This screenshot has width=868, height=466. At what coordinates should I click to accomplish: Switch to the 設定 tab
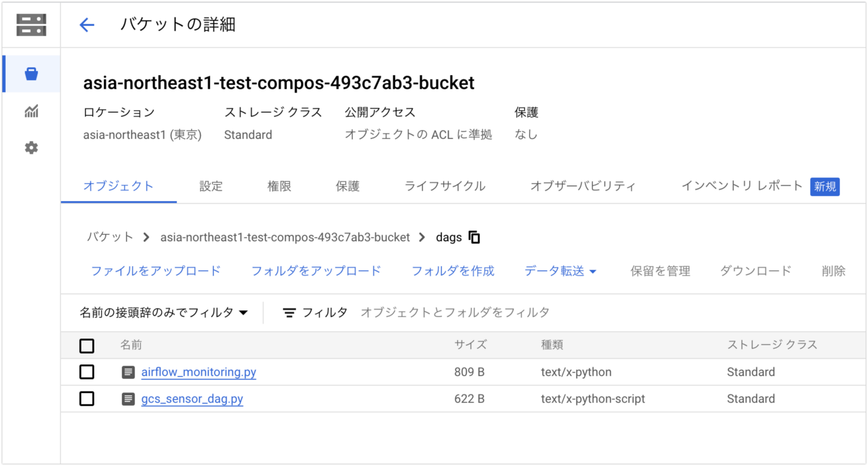tap(211, 186)
